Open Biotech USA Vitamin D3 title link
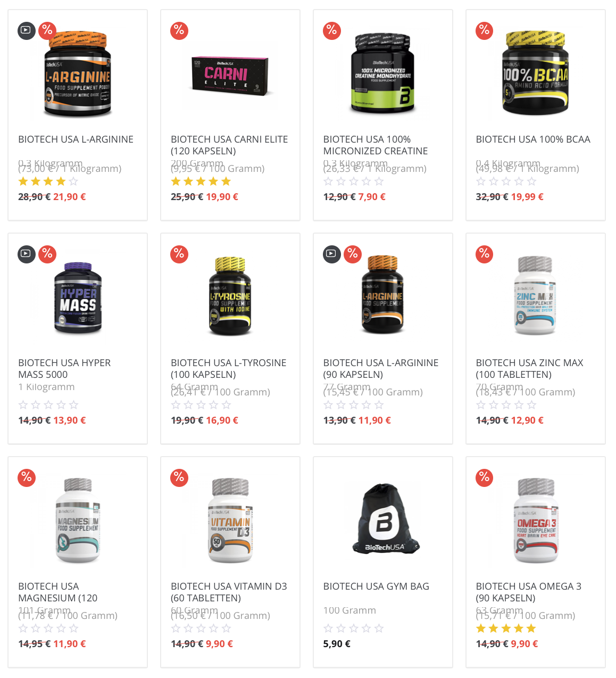 229,592
